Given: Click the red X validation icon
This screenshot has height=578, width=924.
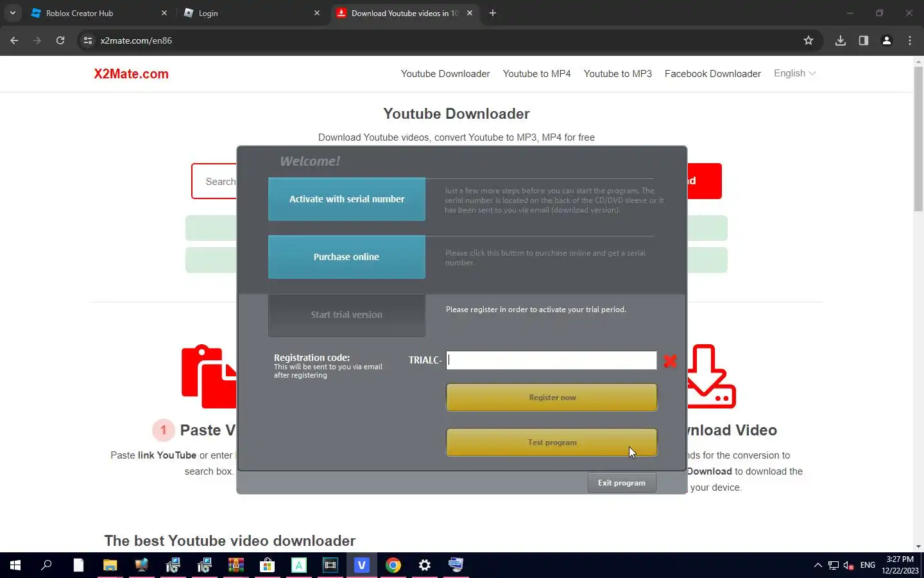Looking at the screenshot, I should click(670, 361).
